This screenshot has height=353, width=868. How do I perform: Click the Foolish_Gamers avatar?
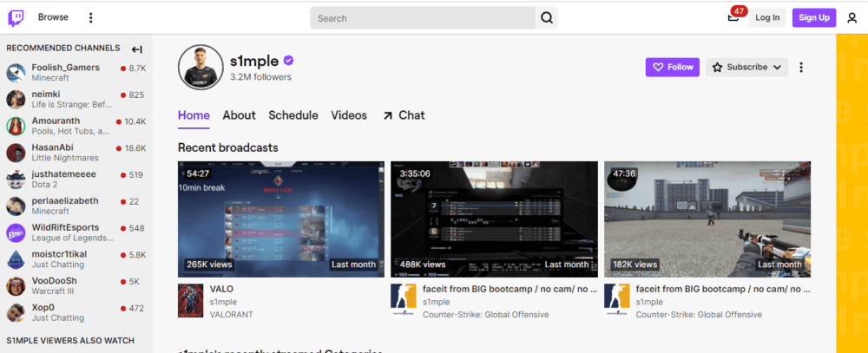16,73
